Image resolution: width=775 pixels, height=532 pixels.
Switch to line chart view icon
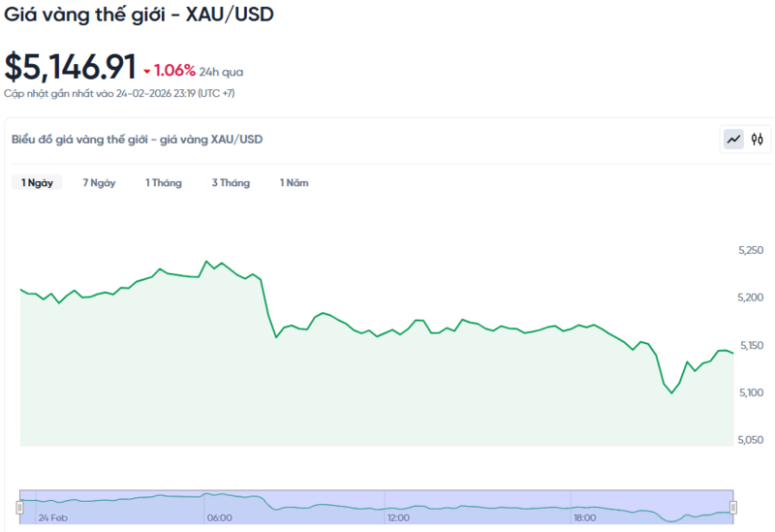[x=733, y=140]
